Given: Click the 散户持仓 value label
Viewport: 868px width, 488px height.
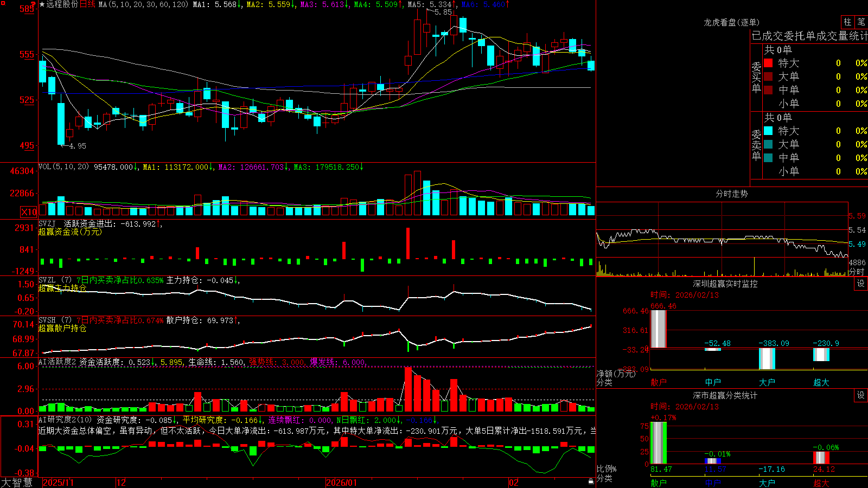Looking at the screenshot, I should click(201, 320).
